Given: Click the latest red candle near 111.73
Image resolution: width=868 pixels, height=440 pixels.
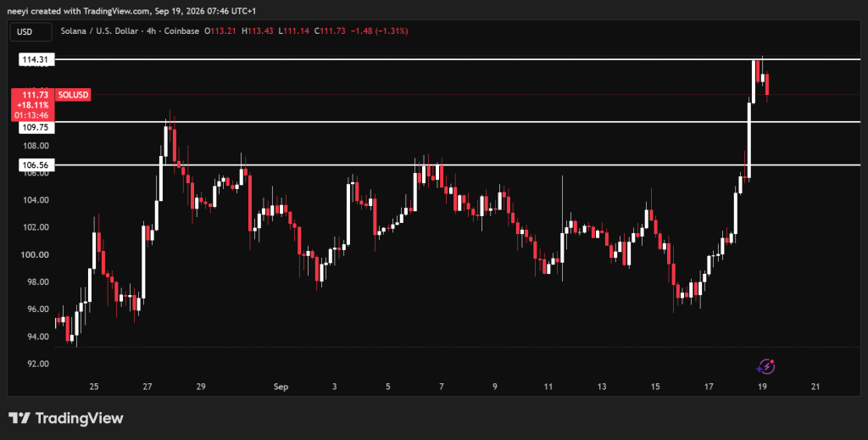Looking at the screenshot, I should coord(767,84).
